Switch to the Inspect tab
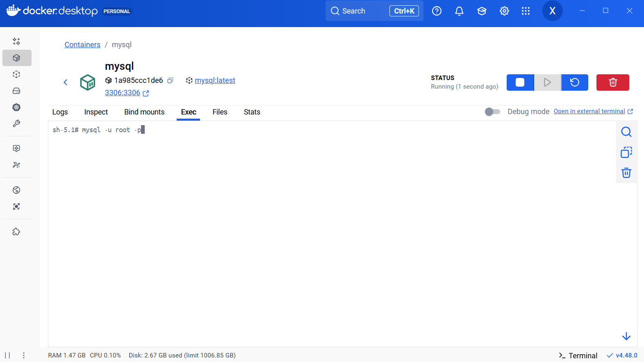Screen dimensions: 644x362 tap(96, 112)
